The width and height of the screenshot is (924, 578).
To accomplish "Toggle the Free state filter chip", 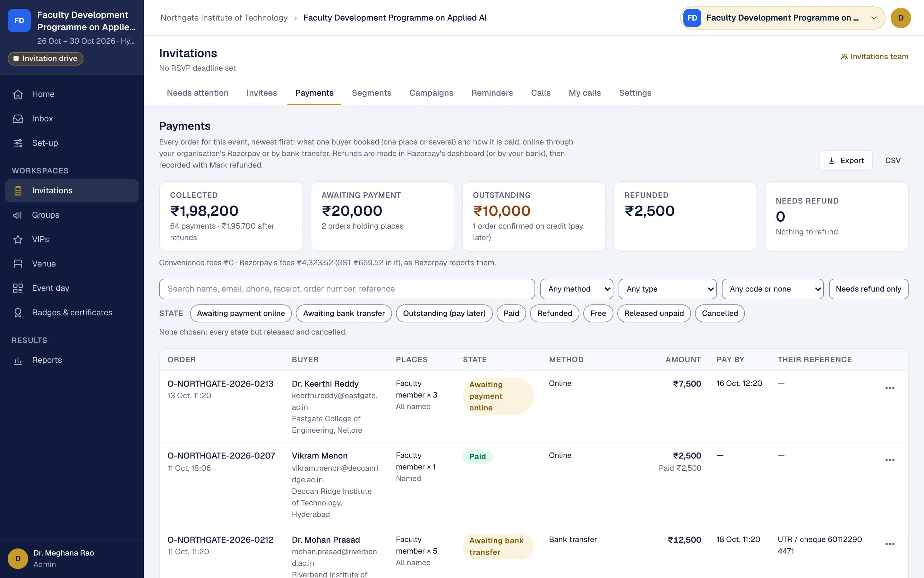I will 598,313.
